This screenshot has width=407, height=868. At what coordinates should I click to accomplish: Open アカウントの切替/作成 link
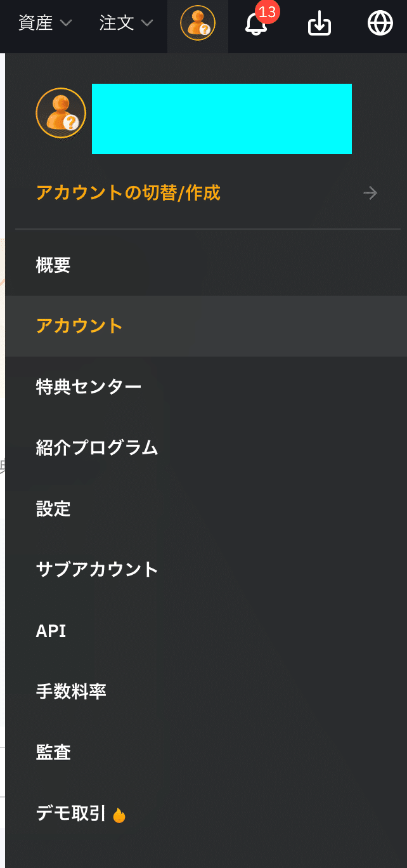click(x=129, y=192)
